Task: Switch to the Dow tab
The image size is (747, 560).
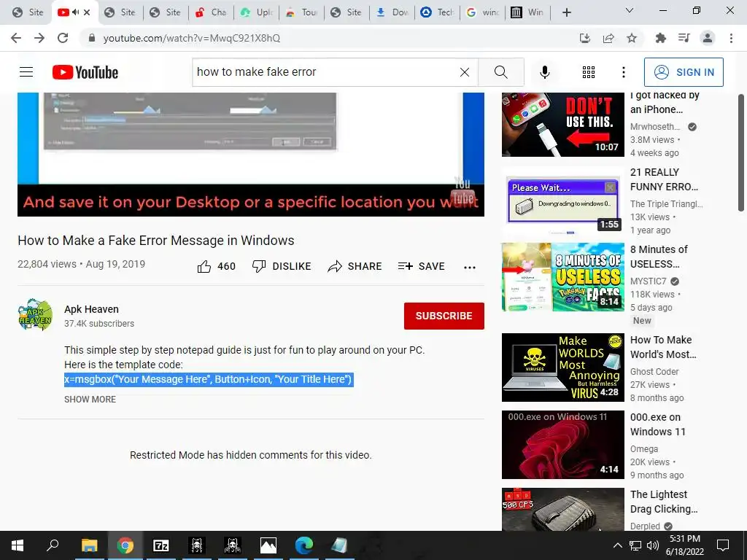Action: point(392,12)
